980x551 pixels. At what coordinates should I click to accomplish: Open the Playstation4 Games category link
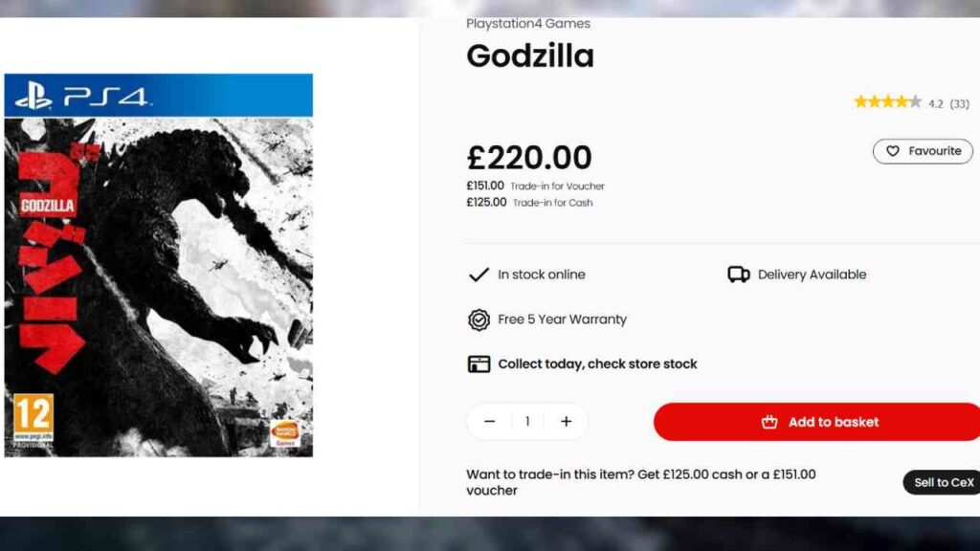pyautogui.click(x=528, y=24)
